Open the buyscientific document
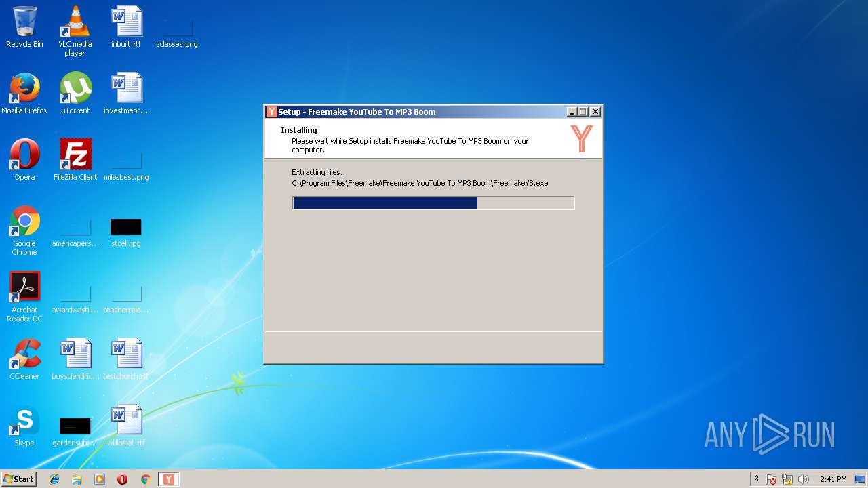Image resolution: width=868 pixels, height=488 pixels. [x=75, y=359]
